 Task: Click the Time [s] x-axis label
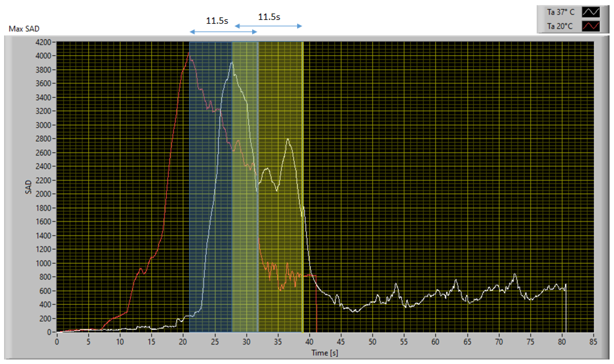[324, 353]
